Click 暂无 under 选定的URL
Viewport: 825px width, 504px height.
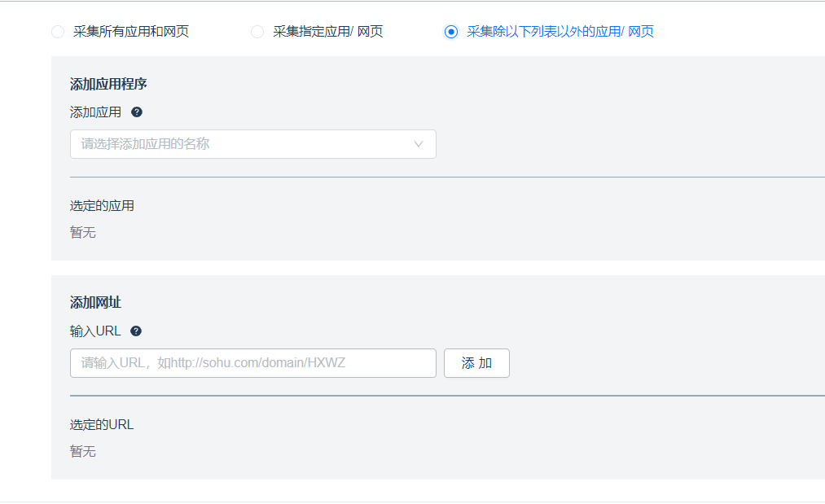click(x=83, y=452)
